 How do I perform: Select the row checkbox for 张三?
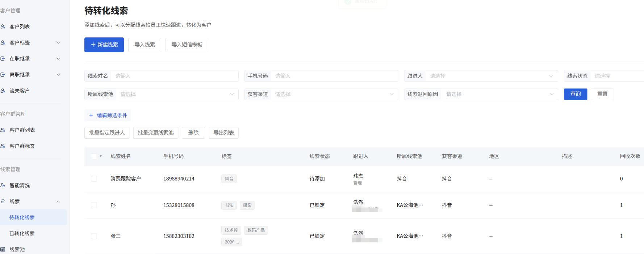[x=94, y=236]
